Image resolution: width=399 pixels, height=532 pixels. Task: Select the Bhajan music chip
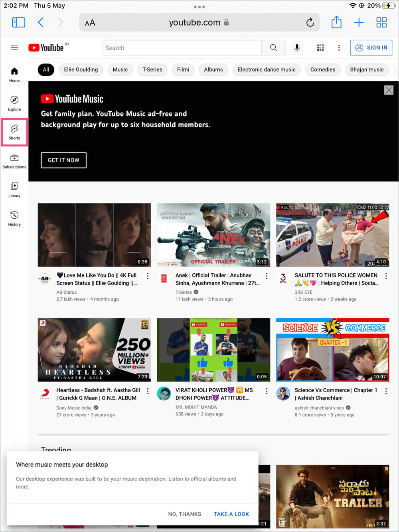coord(367,69)
